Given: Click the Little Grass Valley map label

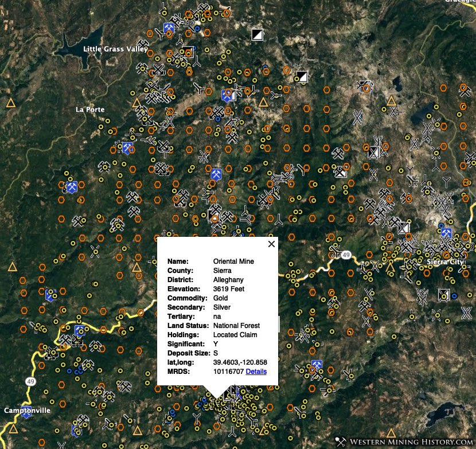Looking at the screenshot, I should tap(116, 49).
